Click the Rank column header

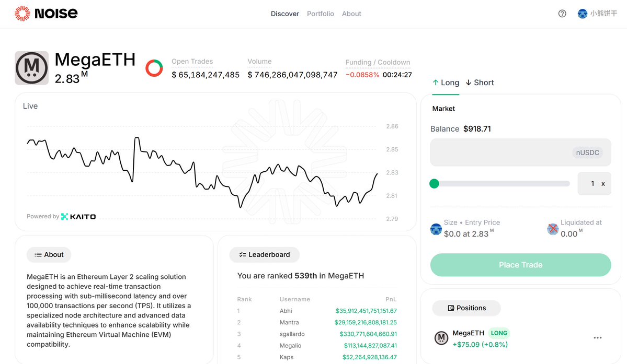(x=244, y=299)
